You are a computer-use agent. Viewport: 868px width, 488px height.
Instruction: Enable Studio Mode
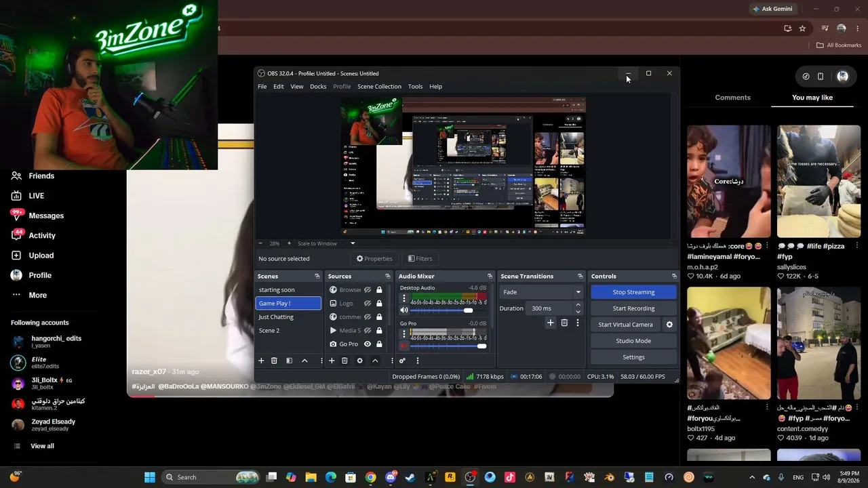(633, 341)
